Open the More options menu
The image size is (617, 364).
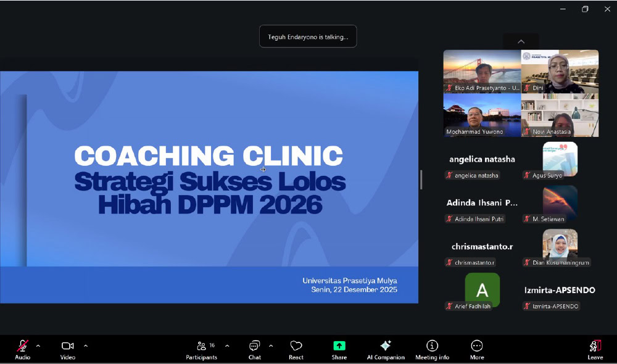[x=476, y=346]
